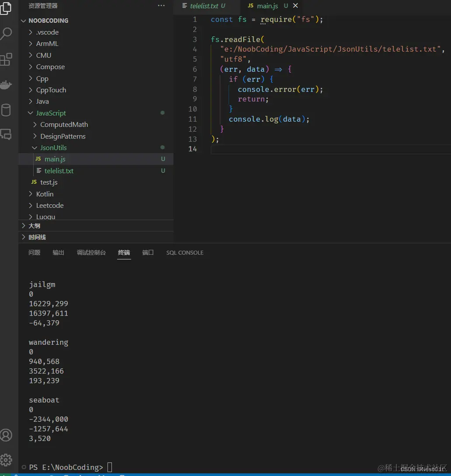Image resolution: width=451 pixels, height=476 pixels.
Task: Open the 端口 ports tab
Action: pos(148,252)
